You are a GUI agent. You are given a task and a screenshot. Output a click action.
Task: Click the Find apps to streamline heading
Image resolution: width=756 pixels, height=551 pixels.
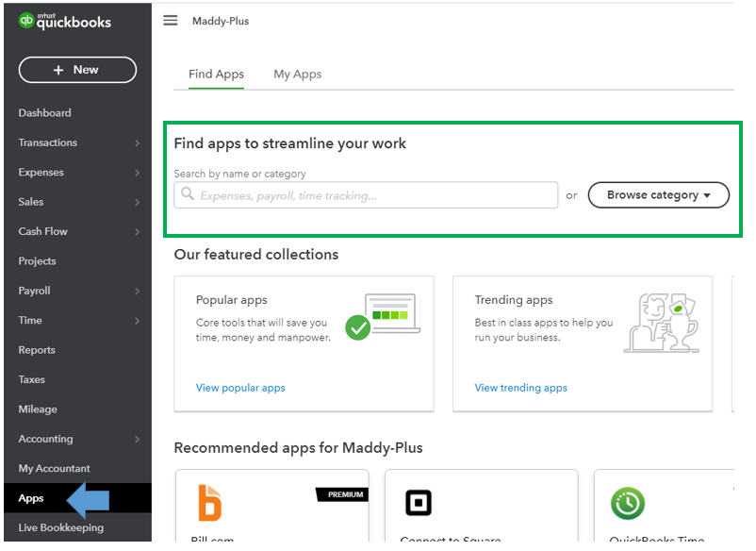tap(289, 143)
